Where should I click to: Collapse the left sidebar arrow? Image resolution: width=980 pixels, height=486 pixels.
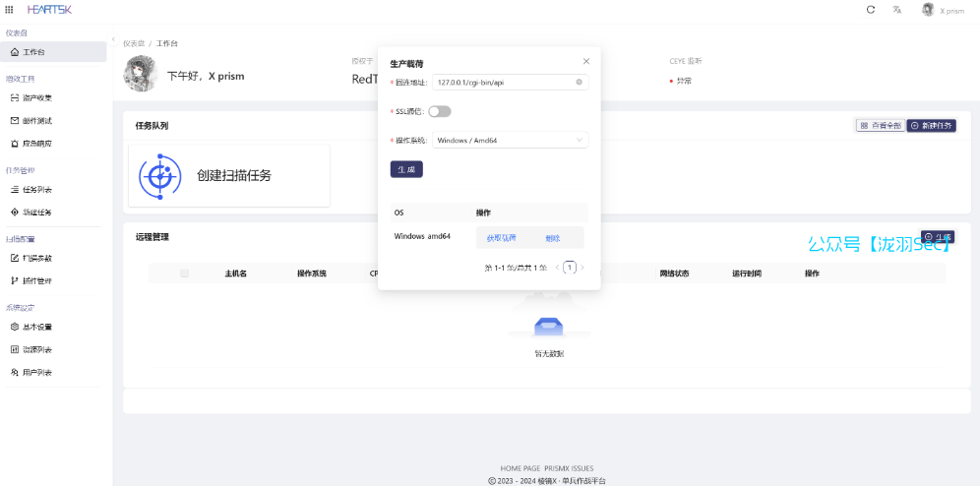tap(113, 40)
